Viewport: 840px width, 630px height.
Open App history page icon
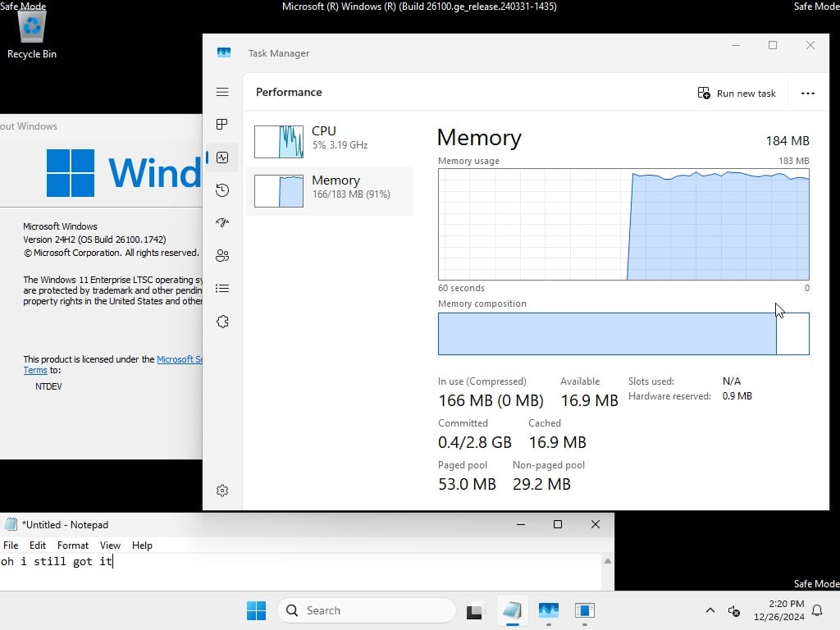click(222, 190)
